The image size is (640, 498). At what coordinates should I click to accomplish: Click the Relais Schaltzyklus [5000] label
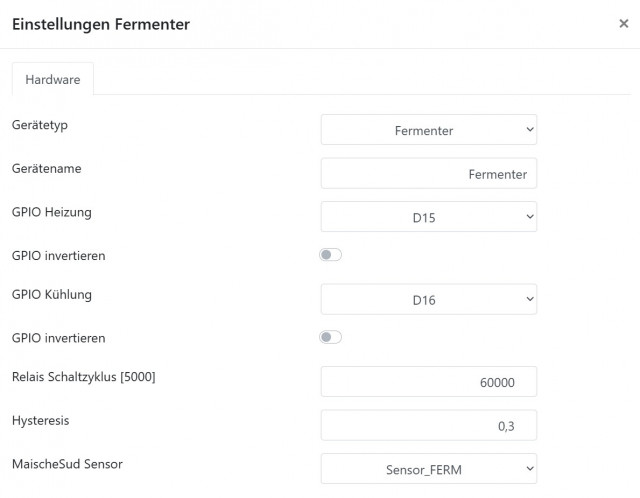pyautogui.click(x=84, y=377)
